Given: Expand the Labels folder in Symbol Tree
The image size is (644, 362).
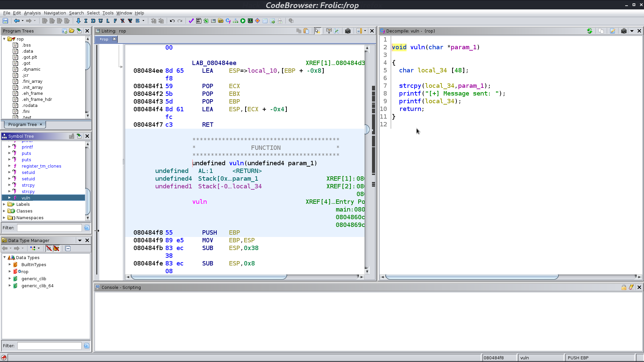Looking at the screenshot, I should click(x=4, y=204).
